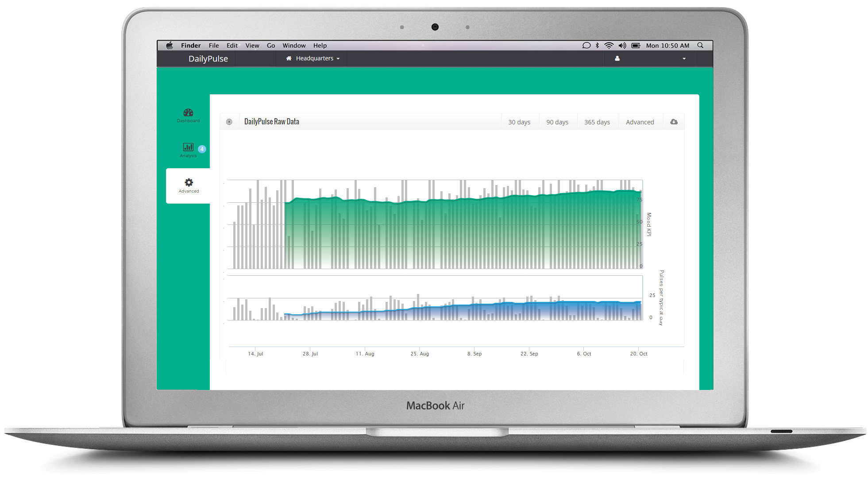Click the DailyPulse brand logo

point(208,59)
